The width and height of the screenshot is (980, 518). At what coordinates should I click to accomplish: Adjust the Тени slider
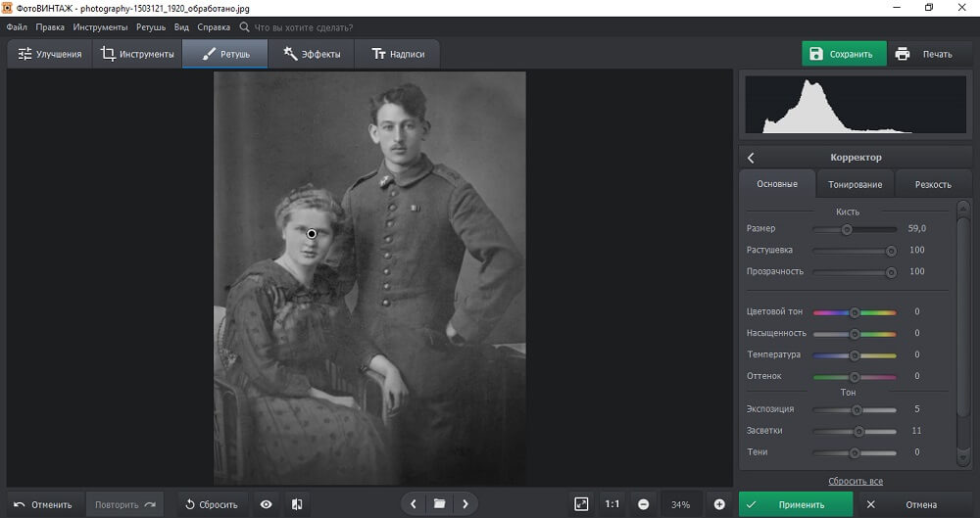pyautogui.click(x=855, y=452)
